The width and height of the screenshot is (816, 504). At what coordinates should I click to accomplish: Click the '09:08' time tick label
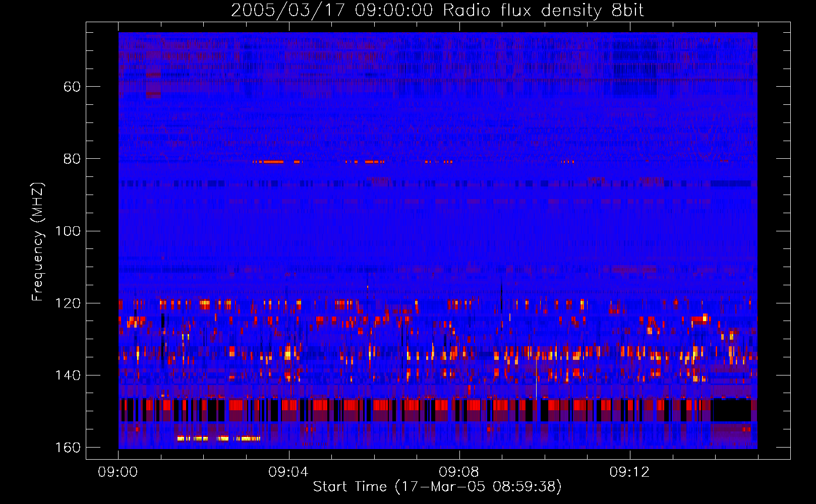coord(459,472)
